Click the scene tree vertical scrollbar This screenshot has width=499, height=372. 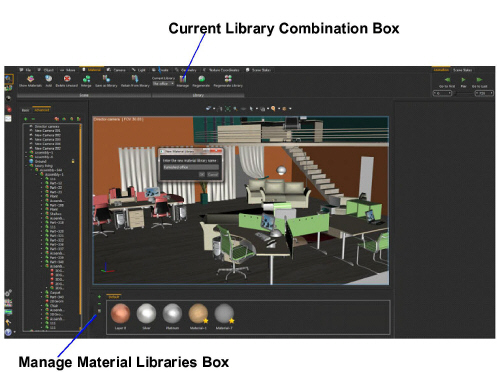pyautogui.click(x=80, y=220)
